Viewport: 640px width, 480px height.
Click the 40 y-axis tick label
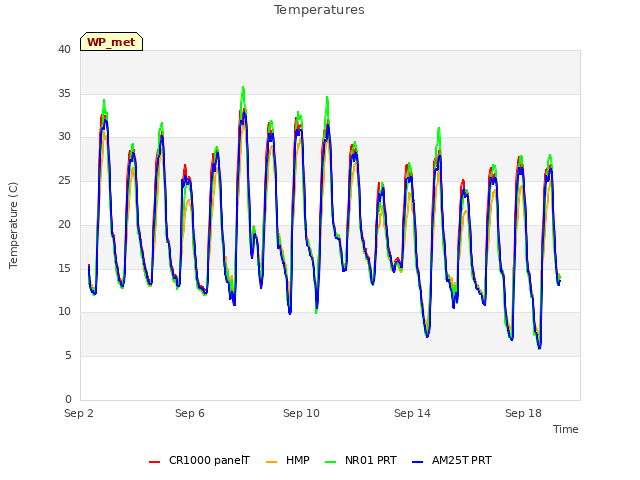(x=64, y=49)
